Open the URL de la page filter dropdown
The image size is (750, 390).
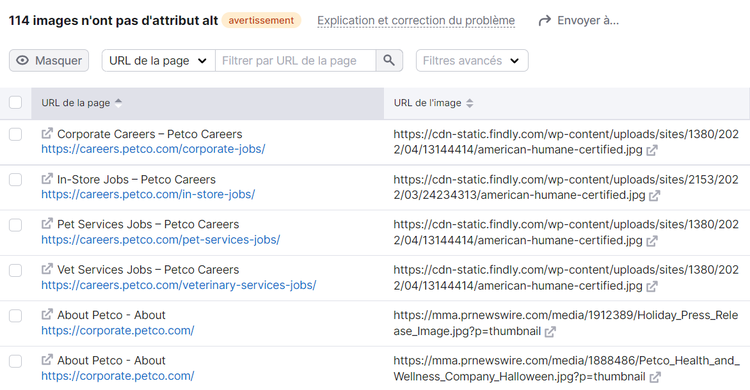click(158, 60)
